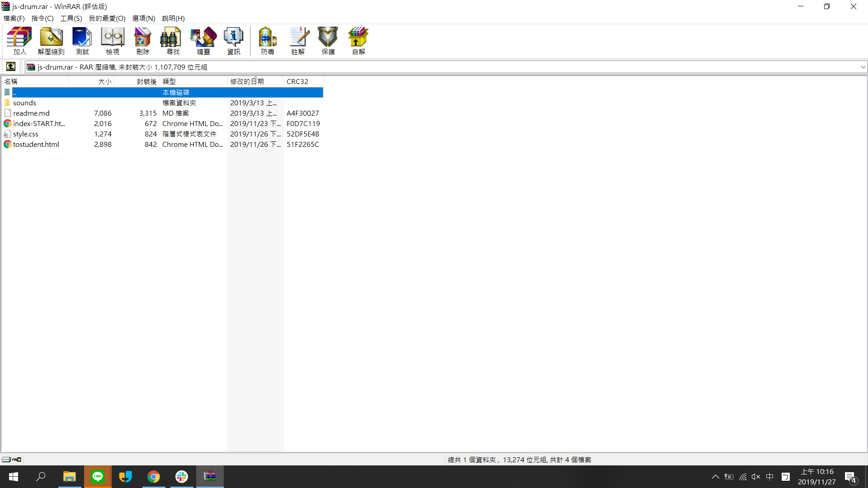Viewport: 868px width, 488px height.
Task: Click the Virus Scan (防毒) icon
Action: pos(267,41)
